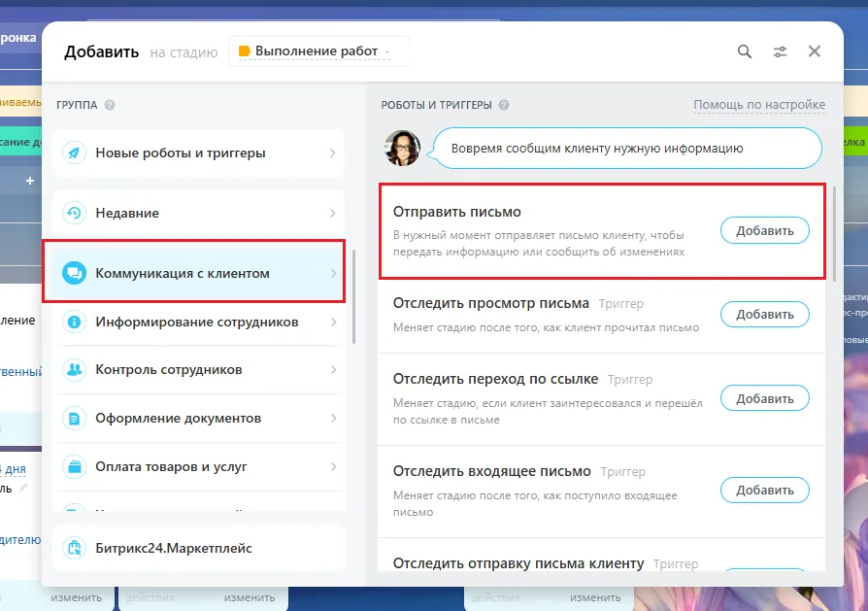Click Отследить отправку письма клиенту title
Screen dimensions: 868x611
[x=518, y=563]
